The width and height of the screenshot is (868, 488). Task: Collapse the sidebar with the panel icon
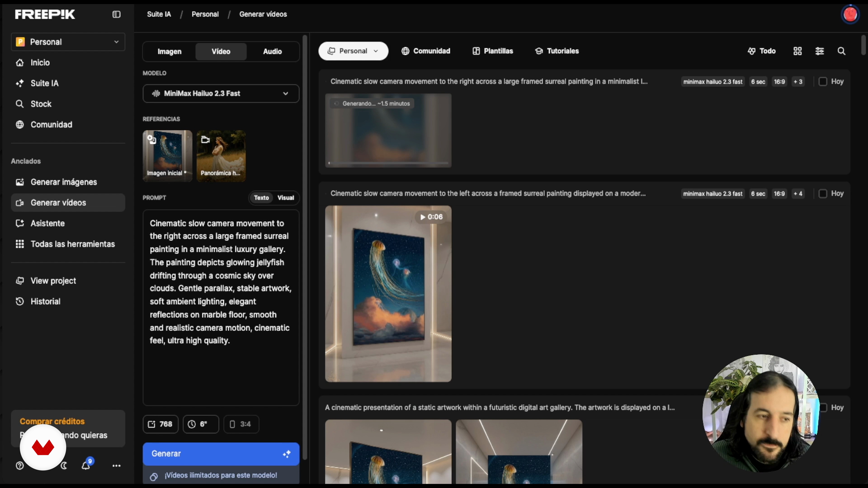pos(116,14)
